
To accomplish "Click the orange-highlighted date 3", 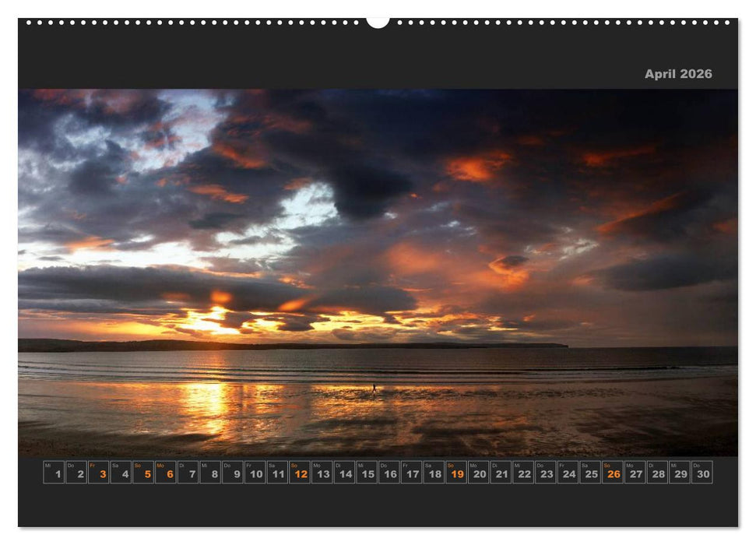I will pos(103,472).
